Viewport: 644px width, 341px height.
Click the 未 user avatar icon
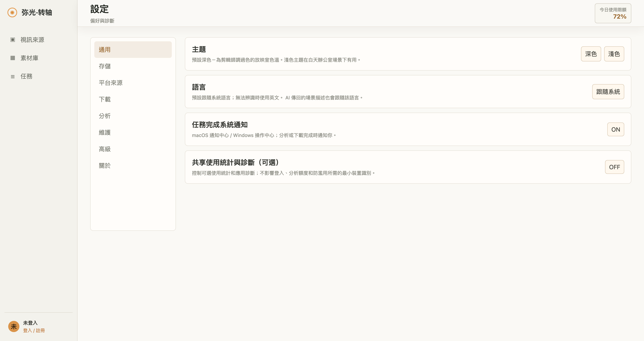[x=14, y=326]
